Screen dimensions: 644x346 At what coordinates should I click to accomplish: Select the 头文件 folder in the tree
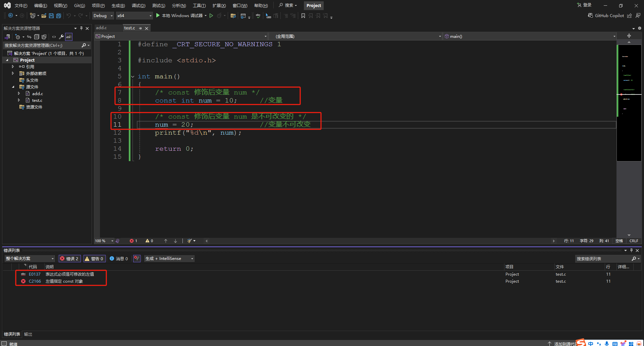(32, 80)
